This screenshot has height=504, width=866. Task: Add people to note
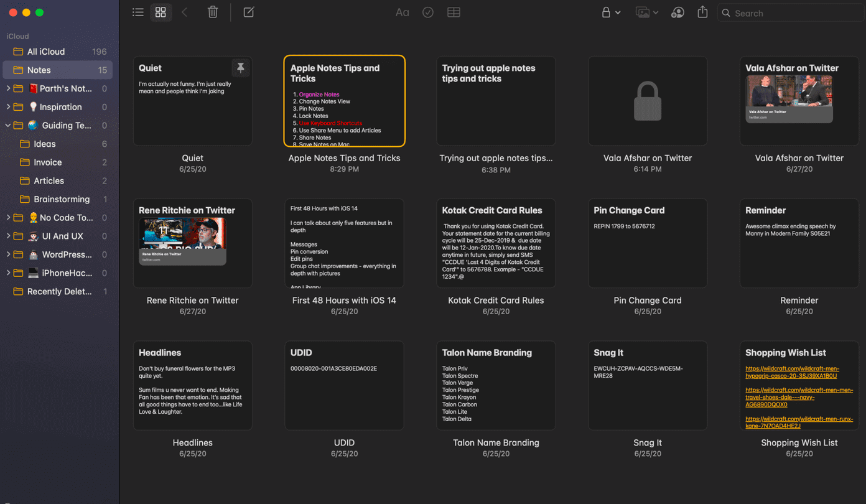pyautogui.click(x=678, y=12)
